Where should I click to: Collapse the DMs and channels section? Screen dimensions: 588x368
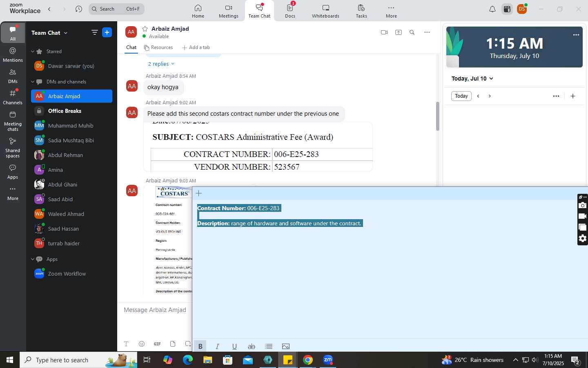33,82
